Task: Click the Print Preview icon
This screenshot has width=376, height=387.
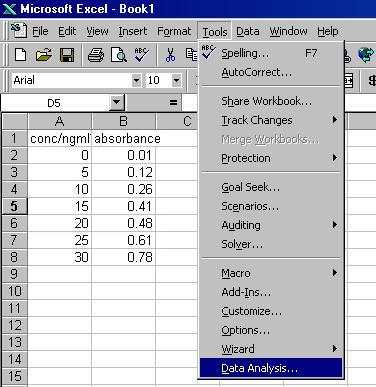Action: pos(119,55)
